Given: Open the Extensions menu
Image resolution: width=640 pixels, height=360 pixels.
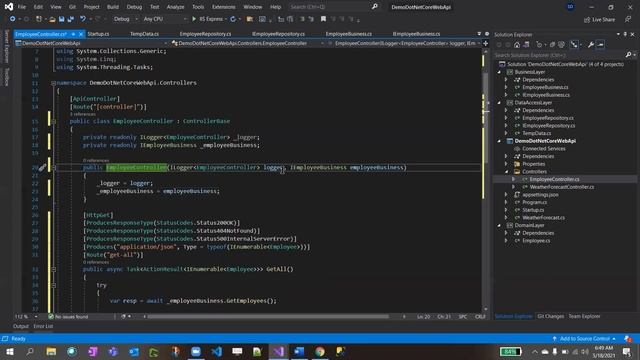Looking at the screenshot, I should click(224, 7).
